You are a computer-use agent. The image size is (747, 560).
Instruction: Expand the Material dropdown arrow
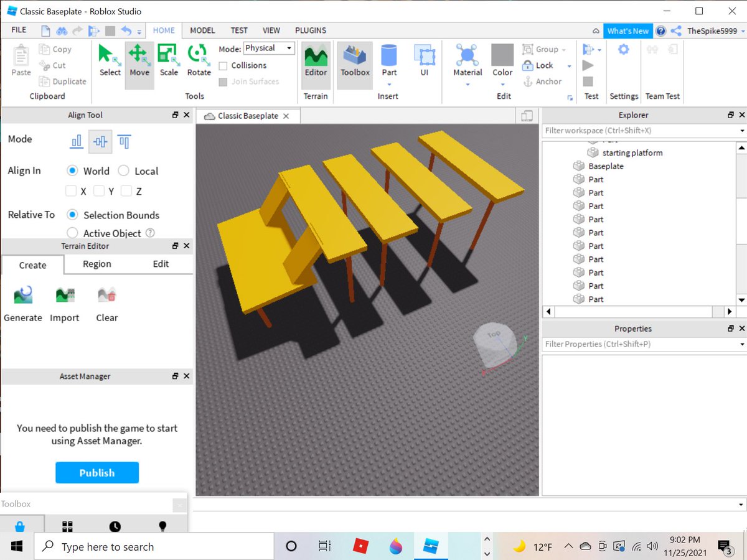467,85
